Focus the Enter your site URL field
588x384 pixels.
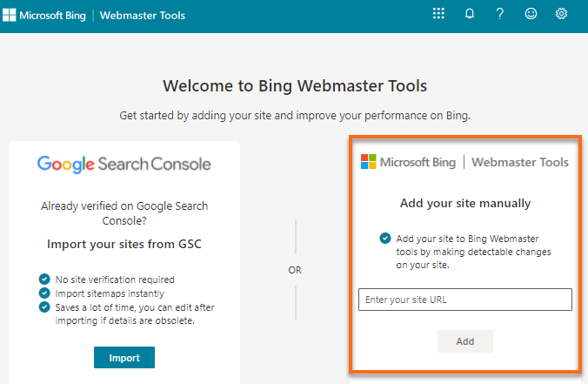pos(465,300)
